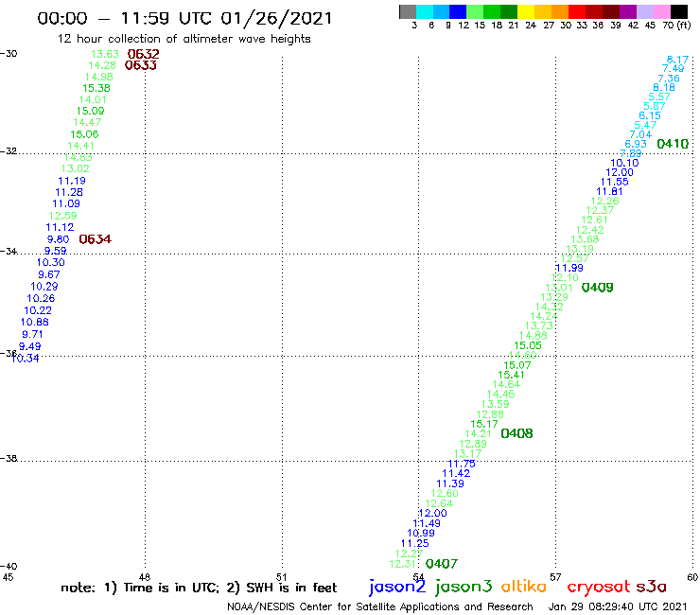Click the gray swatch in the color legend
Viewport: 700px width, 615px height.
tap(408, 11)
